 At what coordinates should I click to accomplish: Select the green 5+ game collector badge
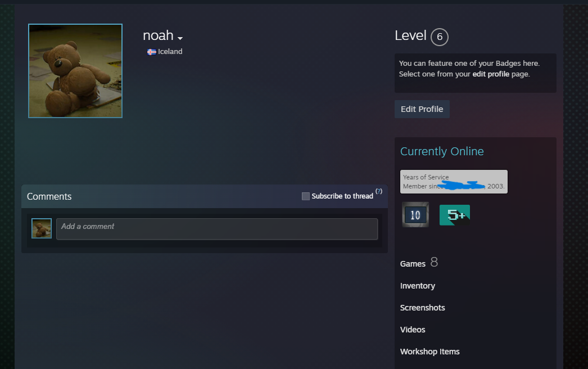coord(454,214)
